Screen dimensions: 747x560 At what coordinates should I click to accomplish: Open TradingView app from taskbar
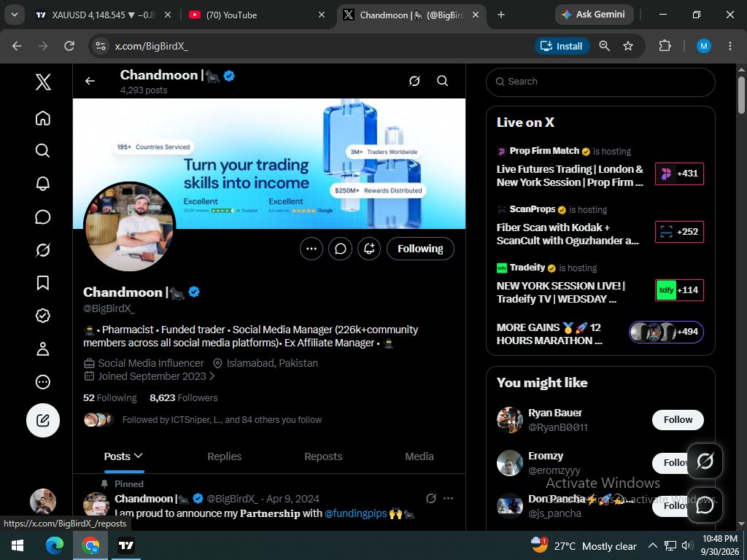coord(126,545)
